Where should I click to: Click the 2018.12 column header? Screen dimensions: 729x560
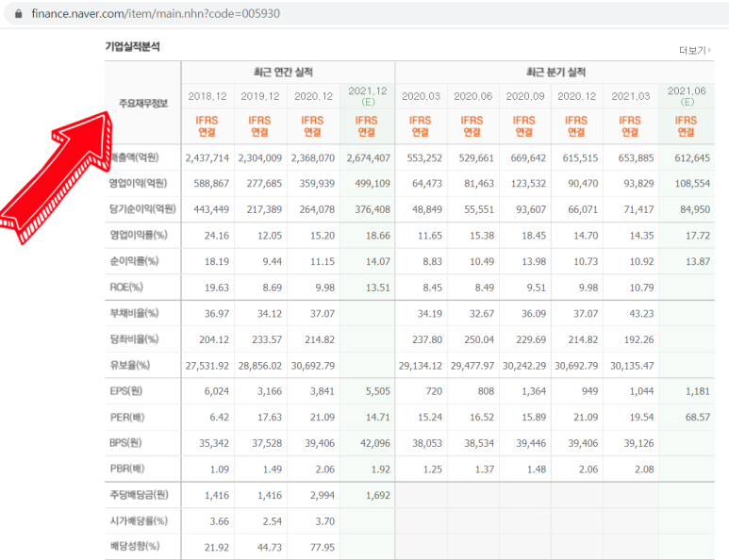pos(207,96)
